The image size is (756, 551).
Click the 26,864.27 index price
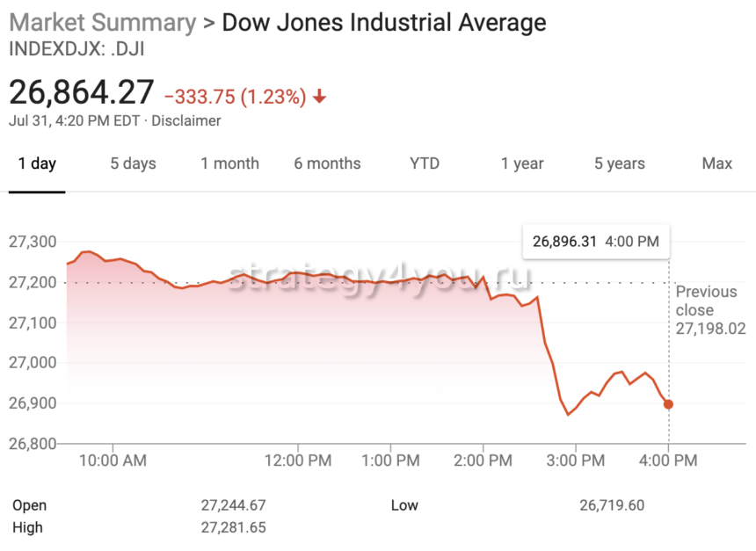coord(82,92)
